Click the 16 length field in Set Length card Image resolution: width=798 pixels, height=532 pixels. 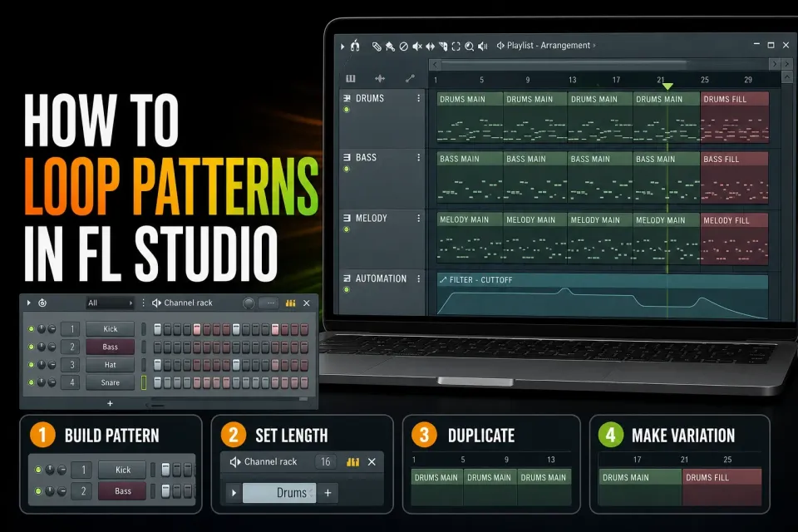(x=326, y=461)
